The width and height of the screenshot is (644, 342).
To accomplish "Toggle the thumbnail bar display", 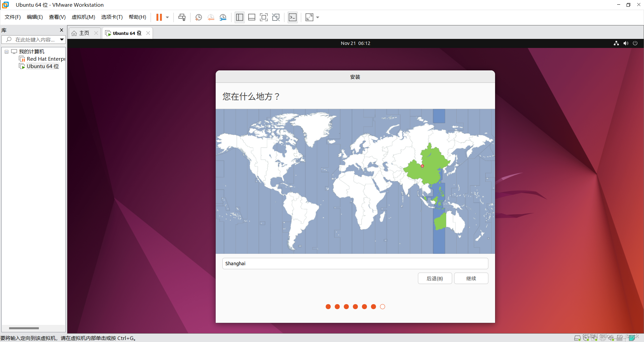I will pyautogui.click(x=252, y=17).
